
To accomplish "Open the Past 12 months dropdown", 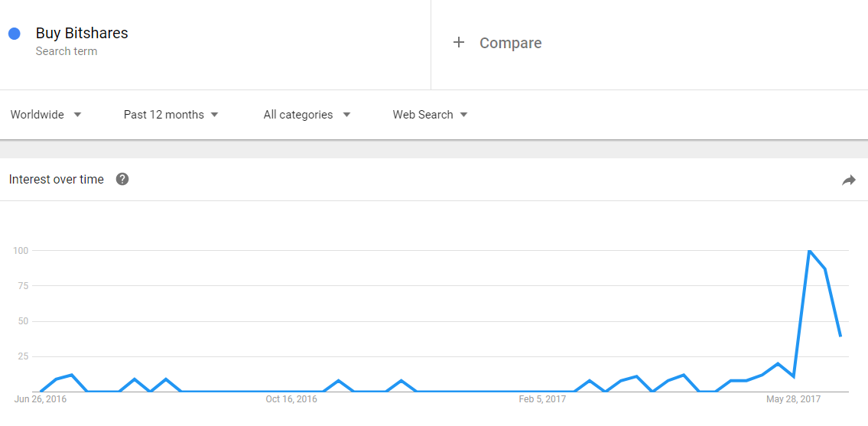I will (x=171, y=115).
